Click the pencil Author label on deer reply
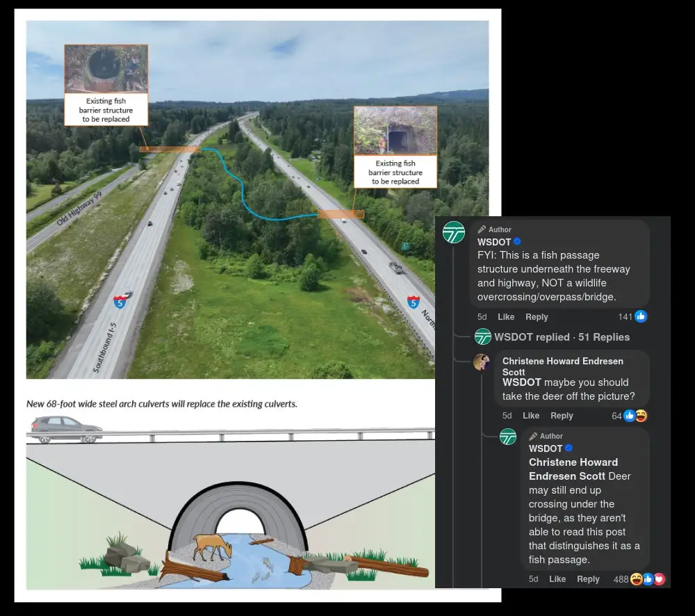Viewport: 695px width, 616px height. [x=546, y=436]
